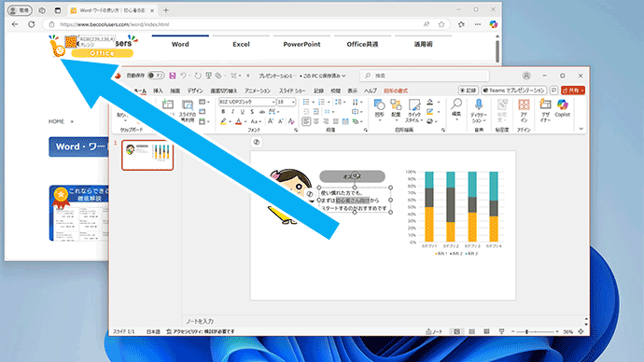
Task: Click the Copilot icon in the Edge toolbar
Action: pyautogui.click(x=494, y=24)
